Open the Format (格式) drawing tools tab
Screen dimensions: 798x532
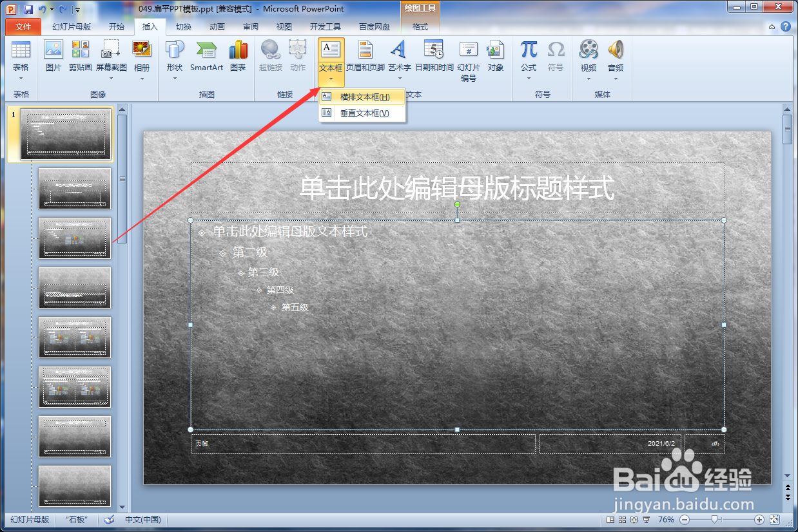420,26
